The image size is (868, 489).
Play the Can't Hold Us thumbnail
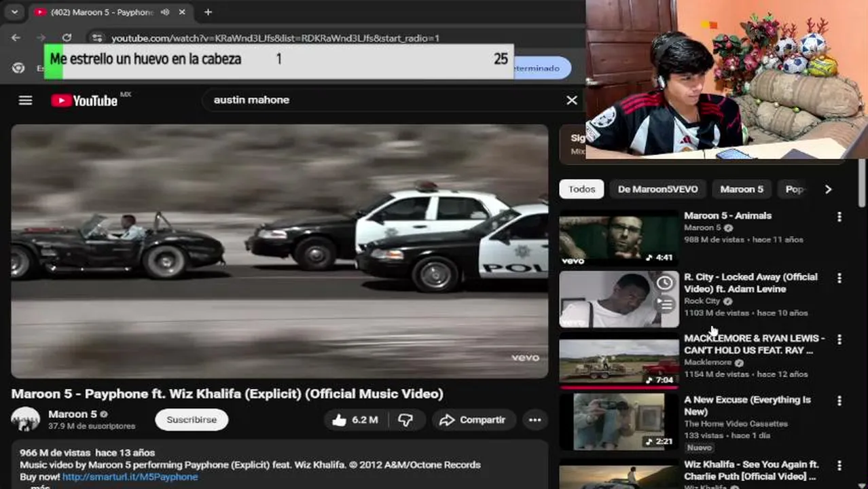[x=619, y=361]
